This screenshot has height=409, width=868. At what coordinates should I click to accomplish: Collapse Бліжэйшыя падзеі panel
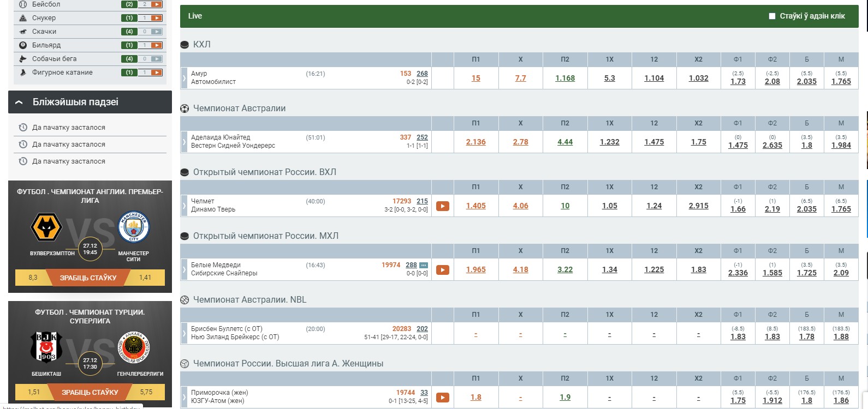(19, 102)
